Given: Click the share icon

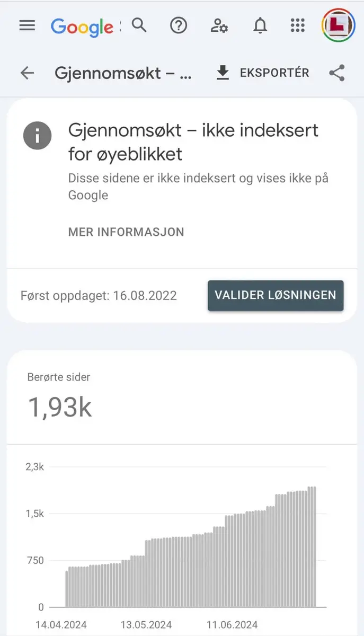Looking at the screenshot, I should 337,73.
